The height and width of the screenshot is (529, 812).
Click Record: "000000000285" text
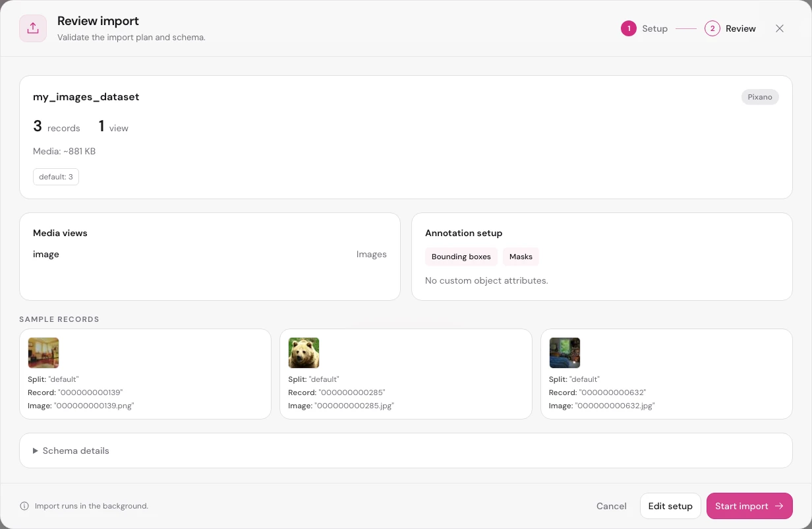click(x=337, y=392)
